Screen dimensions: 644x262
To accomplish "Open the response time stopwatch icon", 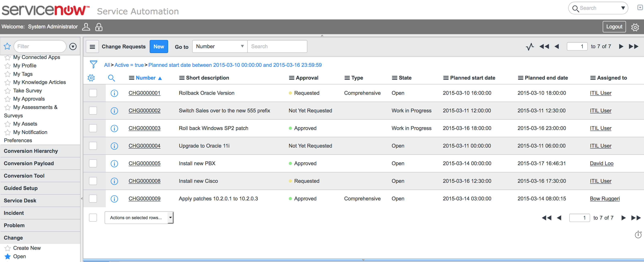I will point(638,235).
